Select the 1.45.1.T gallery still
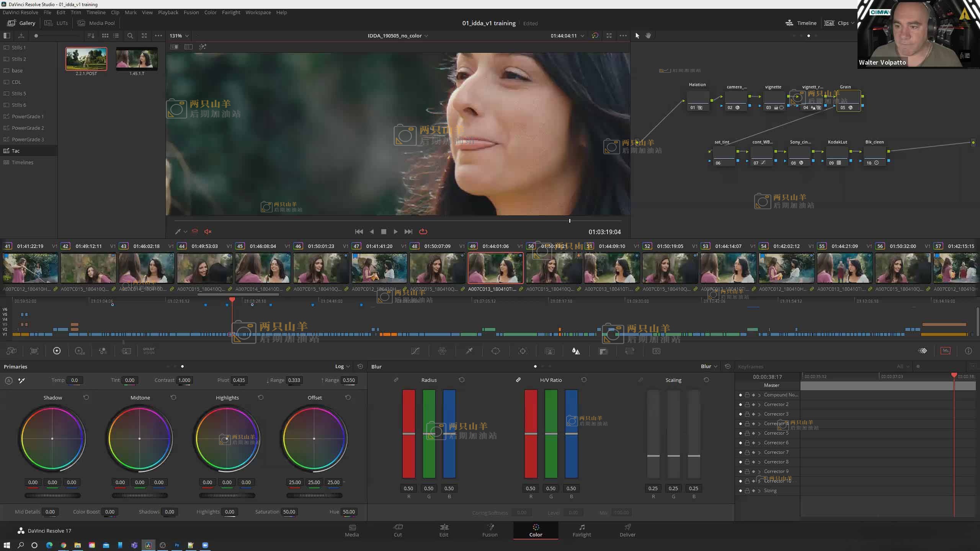 click(137, 59)
